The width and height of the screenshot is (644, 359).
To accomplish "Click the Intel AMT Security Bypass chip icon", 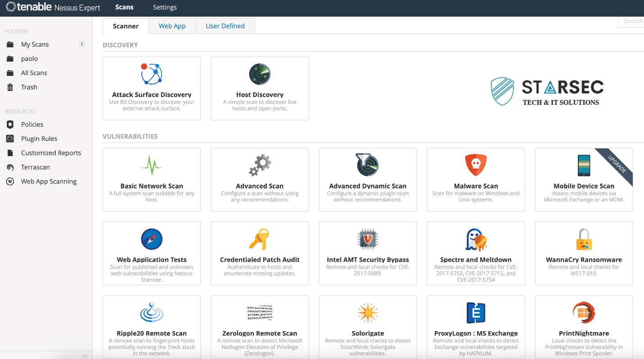I will coord(368,239).
